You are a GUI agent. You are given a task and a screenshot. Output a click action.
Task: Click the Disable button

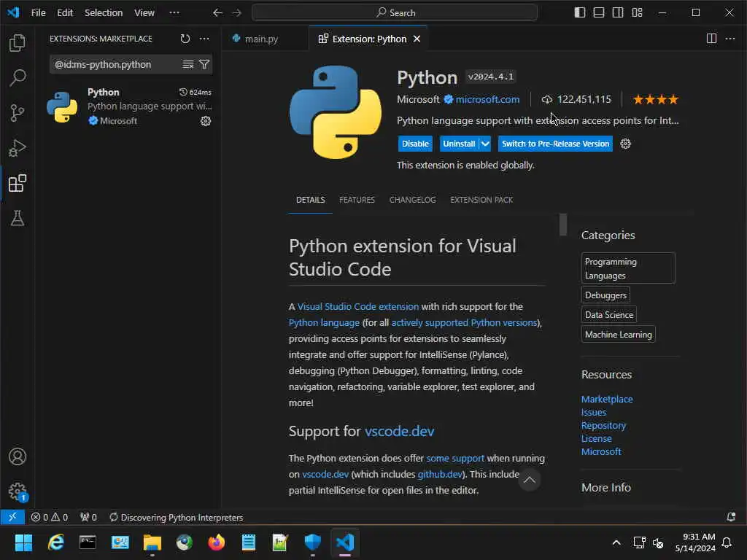(415, 144)
